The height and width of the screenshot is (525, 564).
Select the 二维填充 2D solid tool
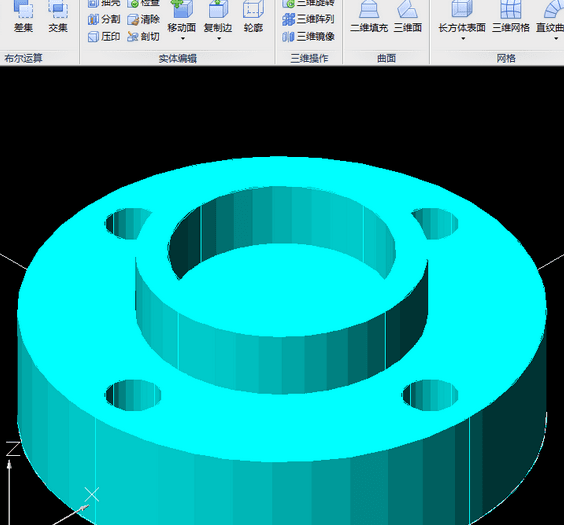[369, 16]
